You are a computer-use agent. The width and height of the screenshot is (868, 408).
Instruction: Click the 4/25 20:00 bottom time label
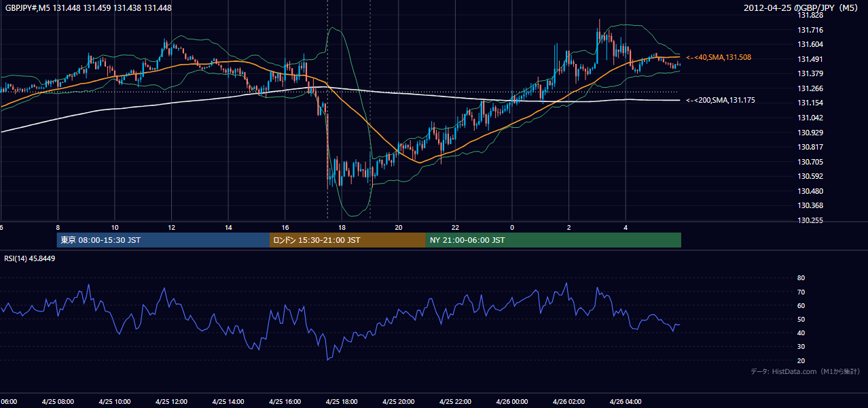(399, 402)
